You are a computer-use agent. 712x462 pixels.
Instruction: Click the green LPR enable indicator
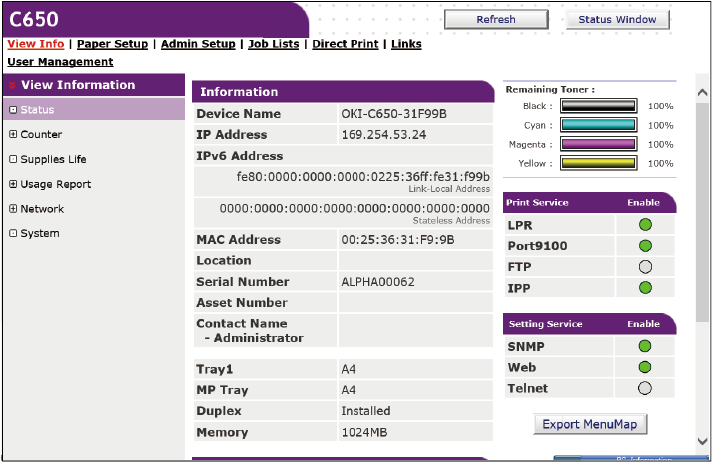click(x=644, y=225)
